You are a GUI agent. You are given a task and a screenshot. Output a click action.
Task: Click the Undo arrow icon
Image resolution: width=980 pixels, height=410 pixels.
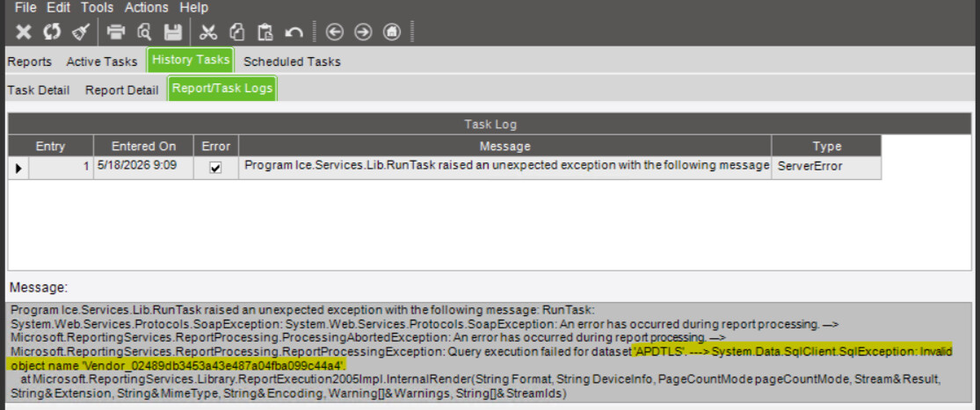point(294,32)
